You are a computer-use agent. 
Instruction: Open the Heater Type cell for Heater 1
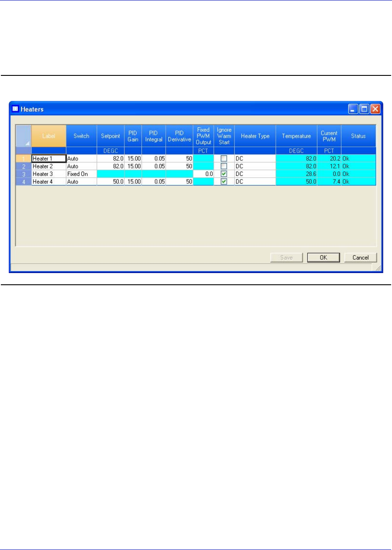[x=255, y=159]
